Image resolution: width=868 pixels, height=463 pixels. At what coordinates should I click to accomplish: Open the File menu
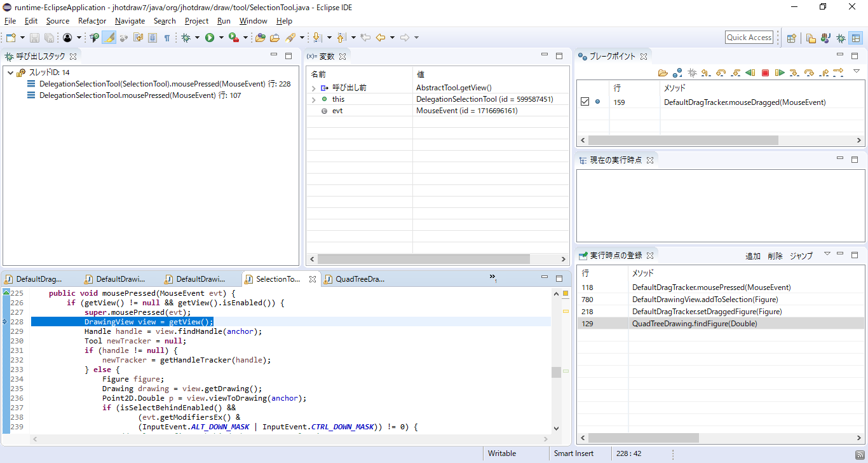pos(10,21)
